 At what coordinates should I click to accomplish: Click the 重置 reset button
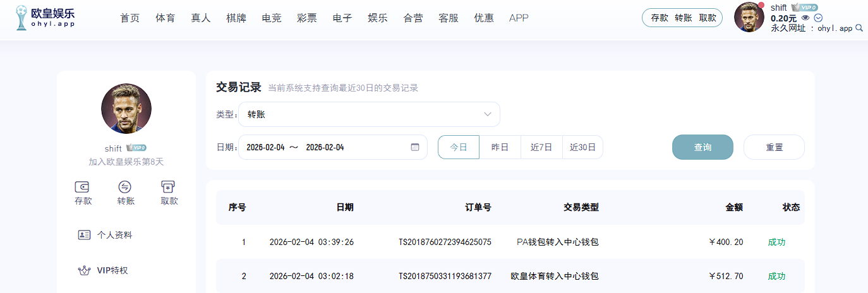tap(774, 147)
